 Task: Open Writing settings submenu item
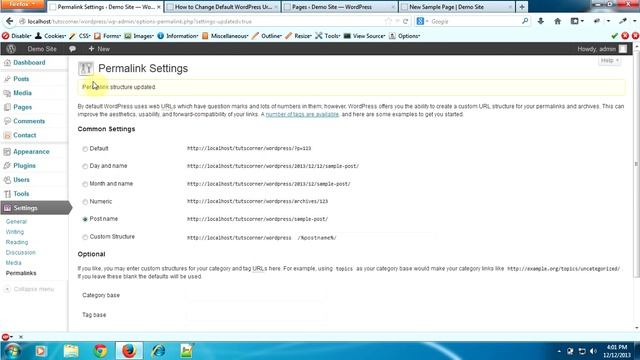point(15,232)
